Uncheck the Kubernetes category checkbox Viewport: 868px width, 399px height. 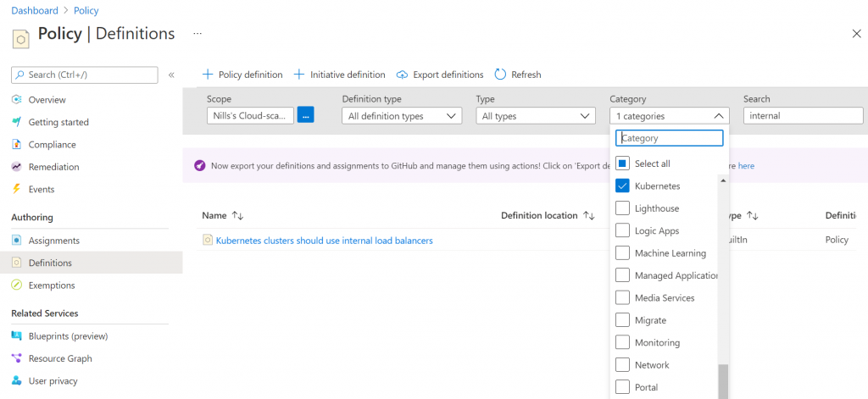(x=623, y=186)
